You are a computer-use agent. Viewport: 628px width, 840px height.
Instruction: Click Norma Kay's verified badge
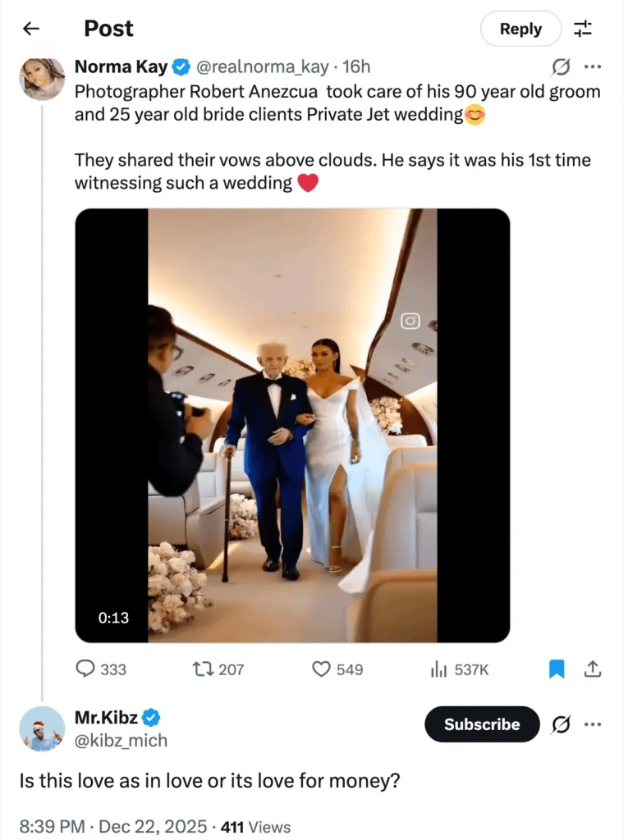[181, 66]
